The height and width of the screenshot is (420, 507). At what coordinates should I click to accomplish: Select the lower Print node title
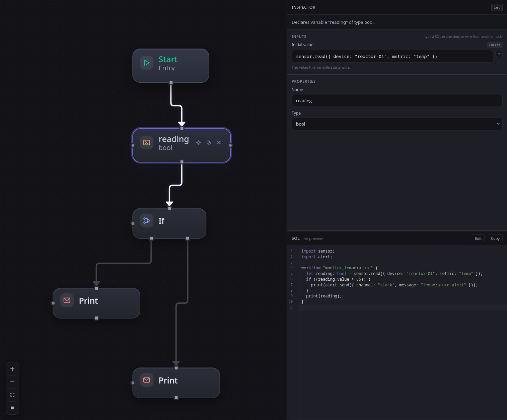(x=168, y=380)
